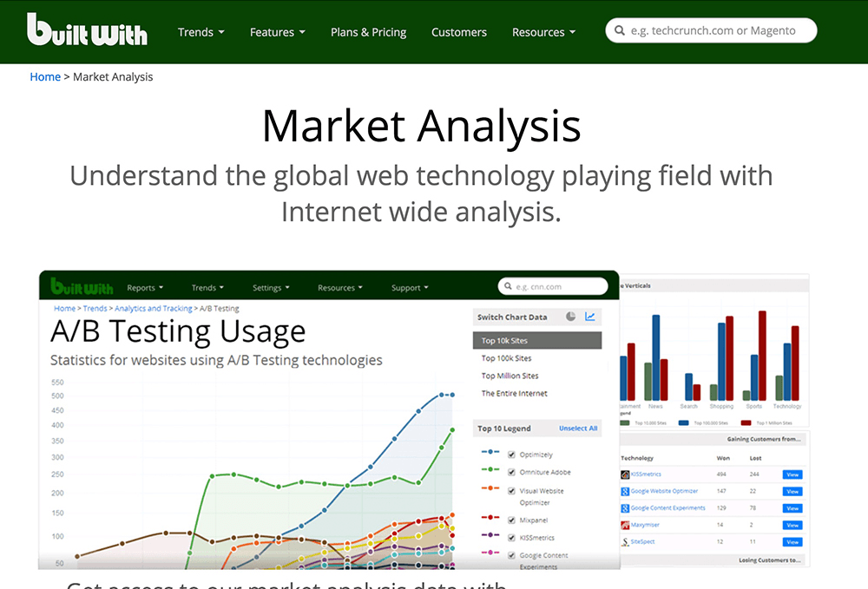Click the Google Content Experiments technology link

click(668, 508)
